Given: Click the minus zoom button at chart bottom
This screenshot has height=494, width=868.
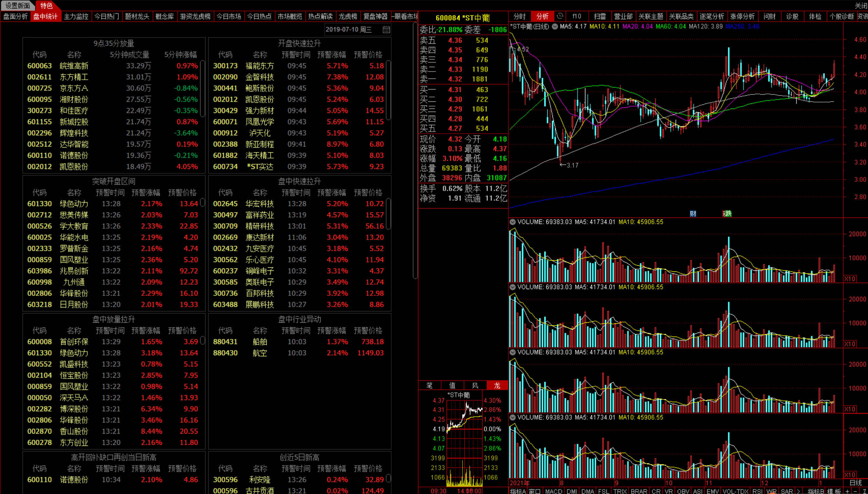Looking at the screenshot, I should (855, 491).
